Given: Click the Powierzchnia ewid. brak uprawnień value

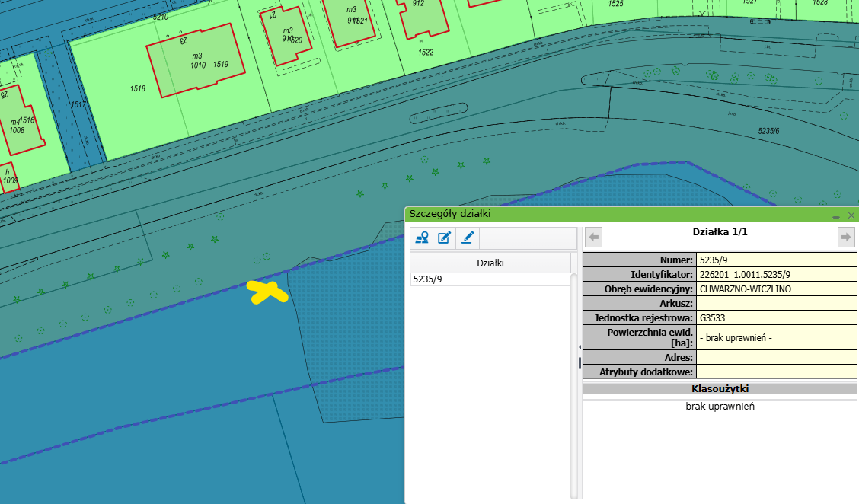Looking at the screenshot, I should point(776,337).
